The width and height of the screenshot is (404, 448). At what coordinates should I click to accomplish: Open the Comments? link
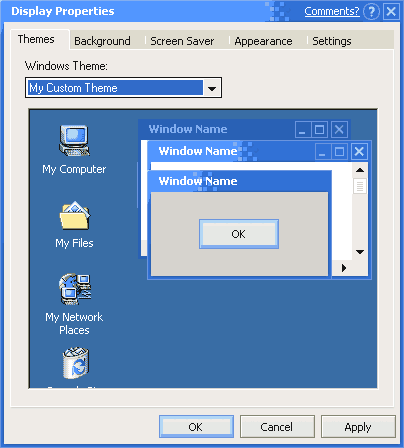(332, 11)
